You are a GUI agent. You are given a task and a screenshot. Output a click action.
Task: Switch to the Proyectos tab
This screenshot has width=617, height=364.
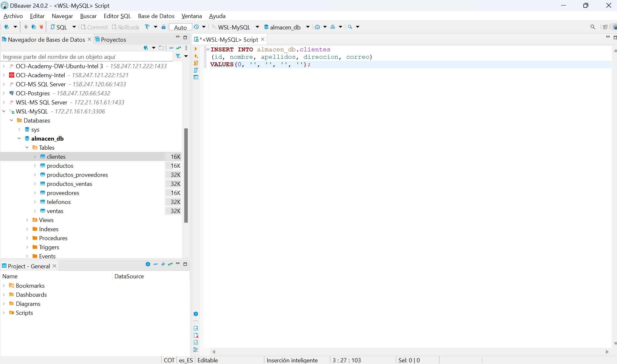point(111,39)
